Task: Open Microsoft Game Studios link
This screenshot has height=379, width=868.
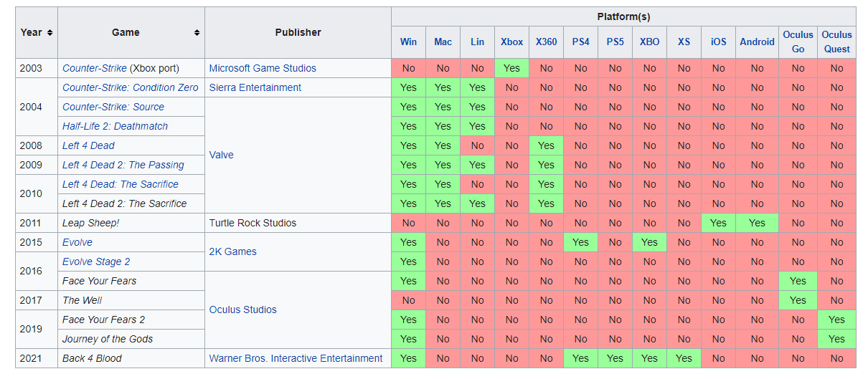Action: (263, 68)
